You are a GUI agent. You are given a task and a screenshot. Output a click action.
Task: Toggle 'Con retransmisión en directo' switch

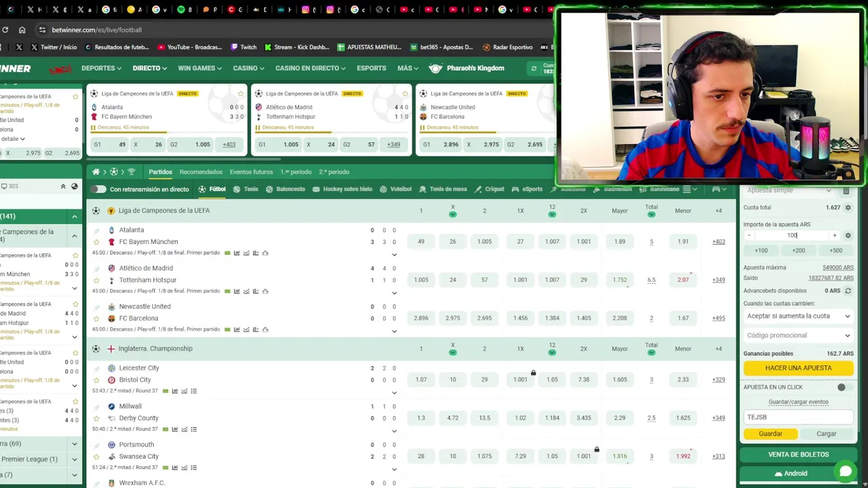(98, 189)
